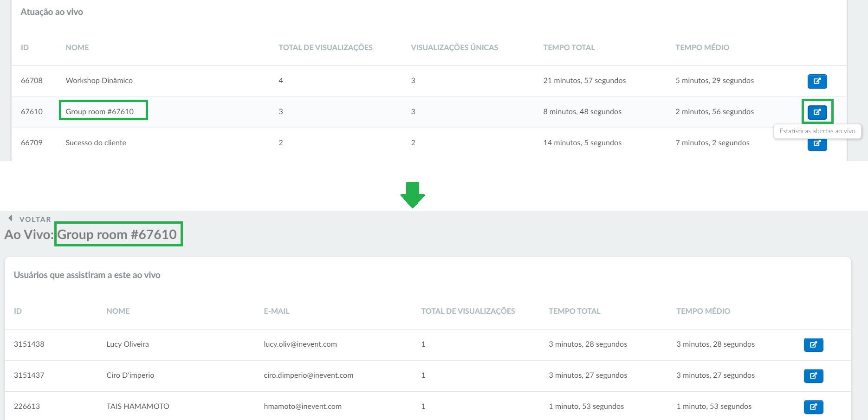Screen dimensions: 868x420
Task: Click Lucy Oliveira's '3 minutos, 28 segundos' total time
Action: tap(588, 344)
